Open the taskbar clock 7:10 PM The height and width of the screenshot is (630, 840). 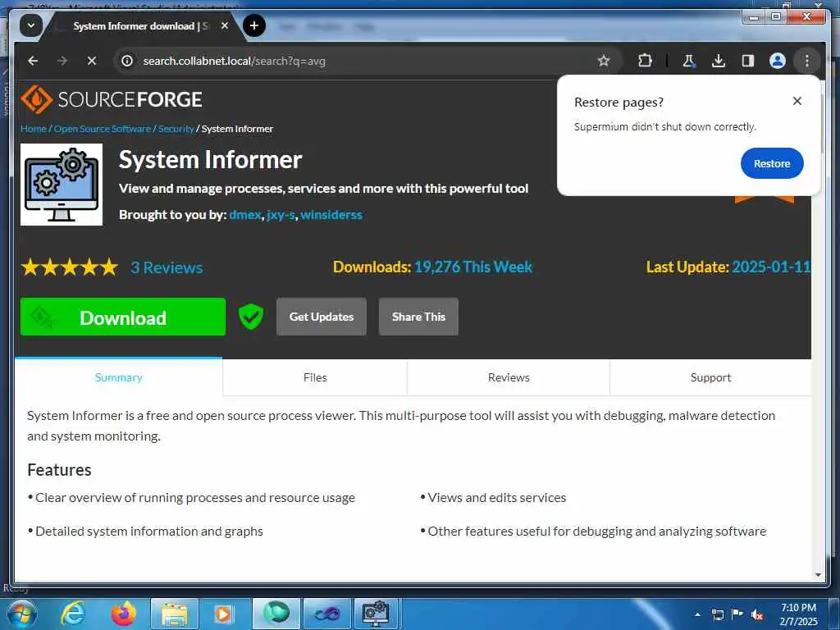click(x=798, y=614)
